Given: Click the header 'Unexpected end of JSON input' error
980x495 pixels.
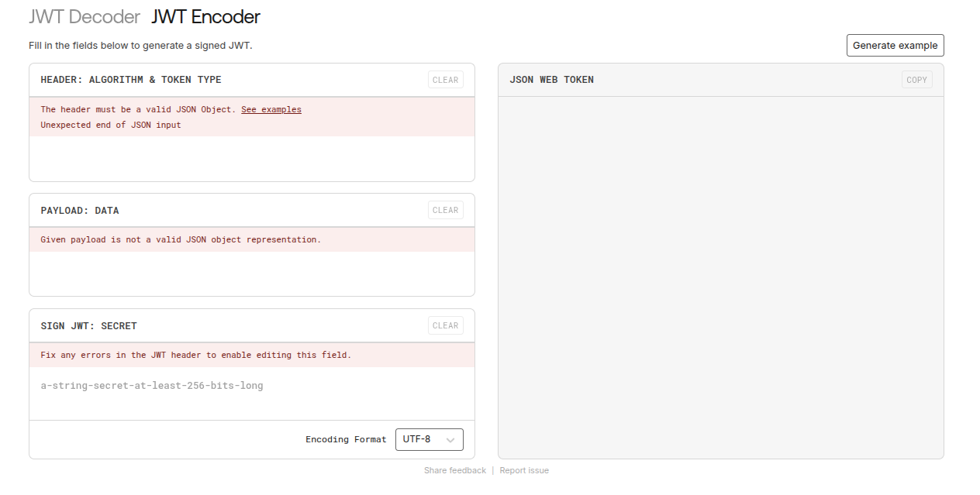Looking at the screenshot, I should [x=111, y=125].
